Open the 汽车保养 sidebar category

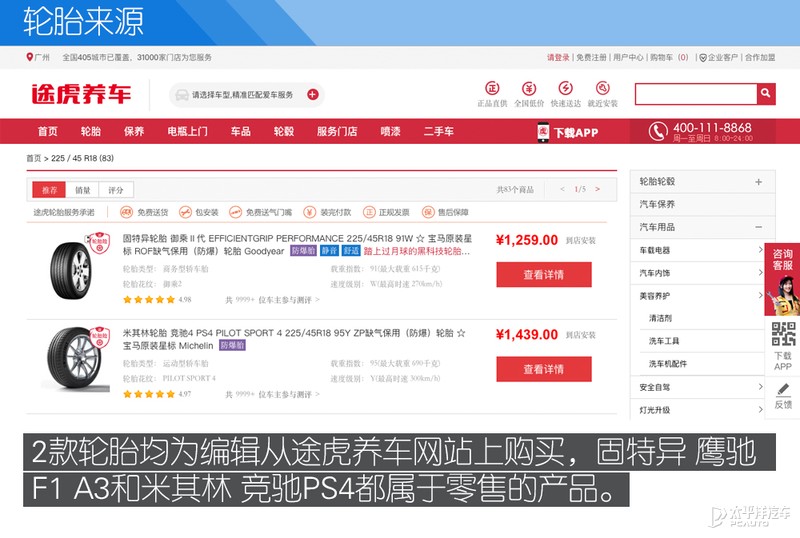point(703,204)
